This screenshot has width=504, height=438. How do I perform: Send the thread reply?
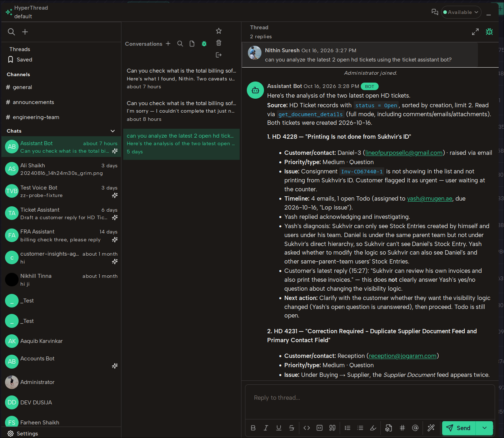point(459,428)
